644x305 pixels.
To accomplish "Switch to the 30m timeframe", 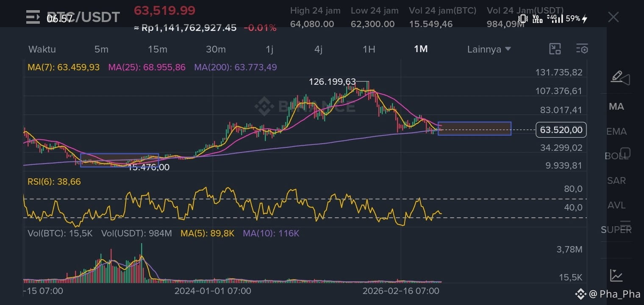I will point(216,49).
